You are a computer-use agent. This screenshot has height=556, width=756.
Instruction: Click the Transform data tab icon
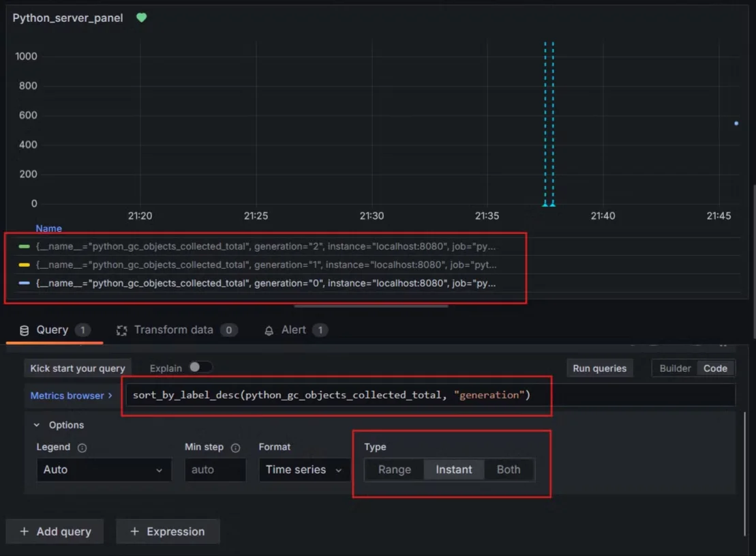click(121, 331)
